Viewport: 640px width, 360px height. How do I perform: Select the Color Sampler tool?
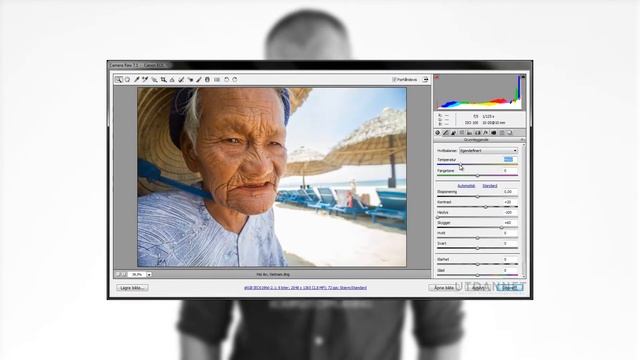(x=145, y=80)
